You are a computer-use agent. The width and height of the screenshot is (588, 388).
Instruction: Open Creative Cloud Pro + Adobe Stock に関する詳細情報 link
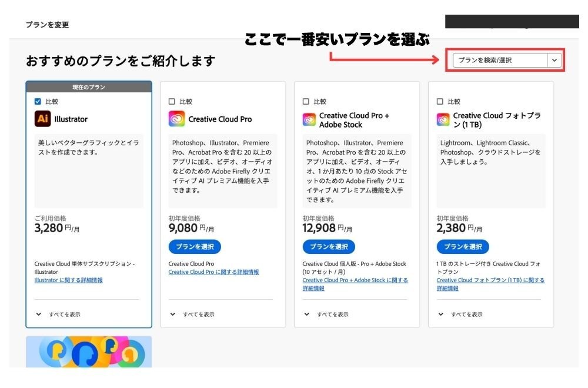pyautogui.click(x=355, y=284)
